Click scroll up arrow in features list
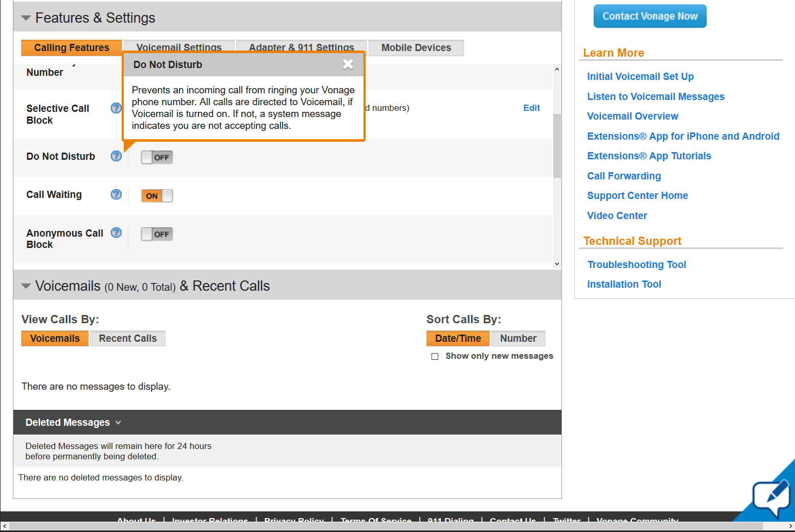 click(557, 69)
